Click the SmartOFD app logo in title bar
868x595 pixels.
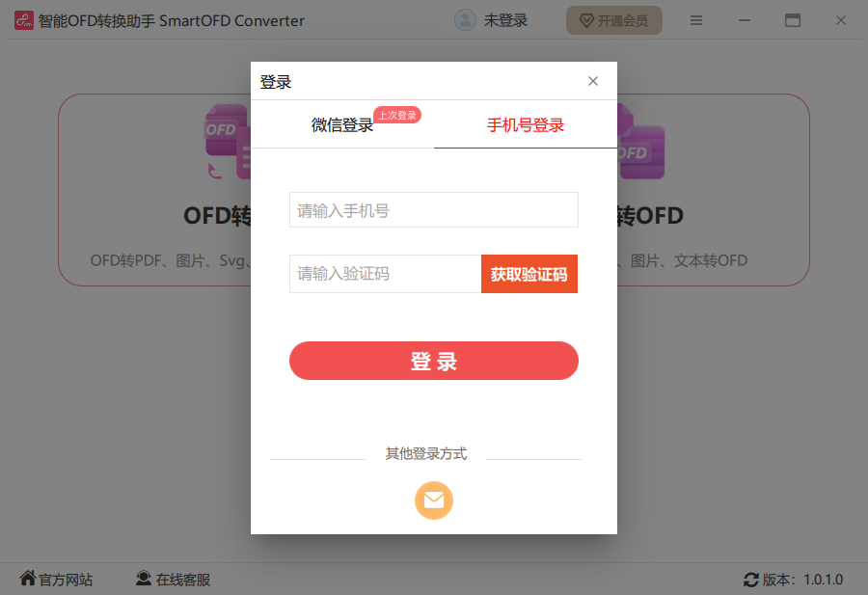click(x=23, y=20)
